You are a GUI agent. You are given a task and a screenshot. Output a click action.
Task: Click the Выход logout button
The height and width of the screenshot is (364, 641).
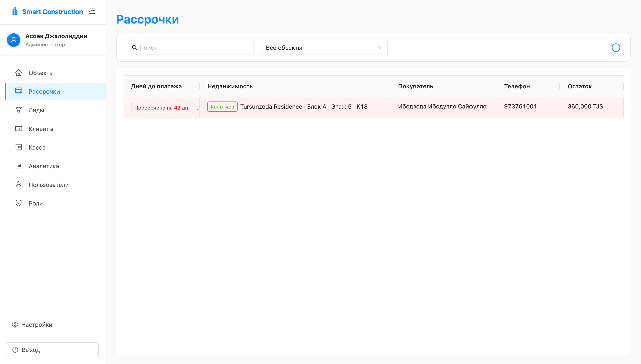click(53, 350)
